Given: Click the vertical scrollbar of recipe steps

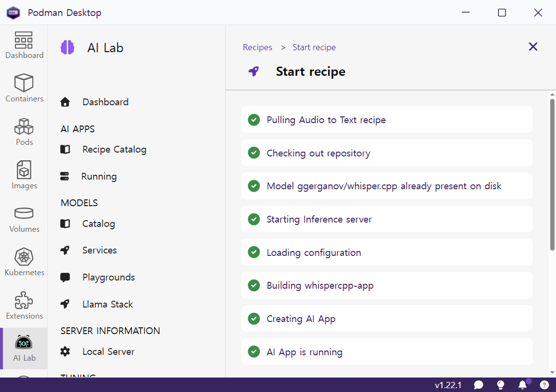Looking at the screenshot, I should coord(552,174).
